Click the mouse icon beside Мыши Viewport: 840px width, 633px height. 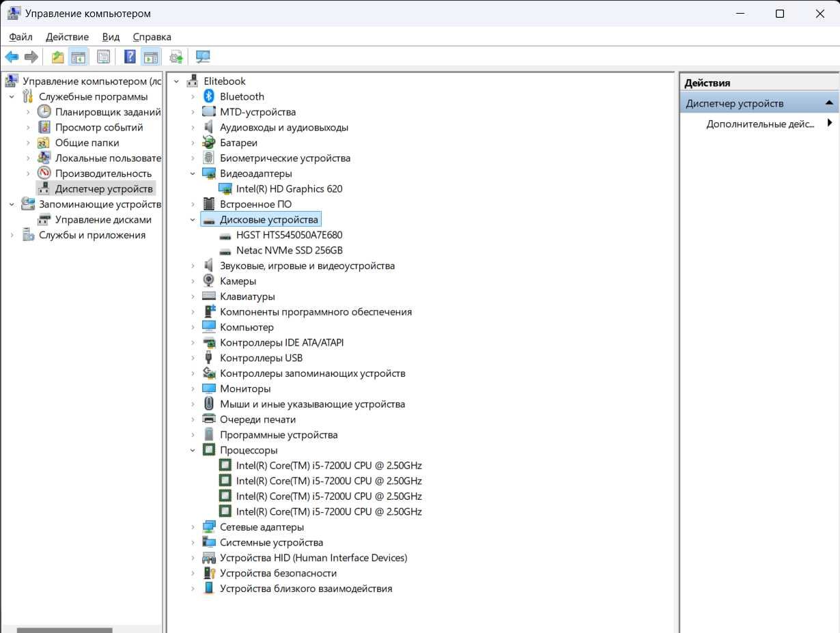[209, 404]
